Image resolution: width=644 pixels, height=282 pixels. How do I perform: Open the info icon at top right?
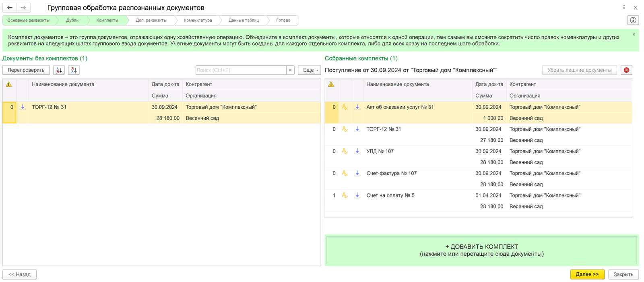[x=633, y=20]
